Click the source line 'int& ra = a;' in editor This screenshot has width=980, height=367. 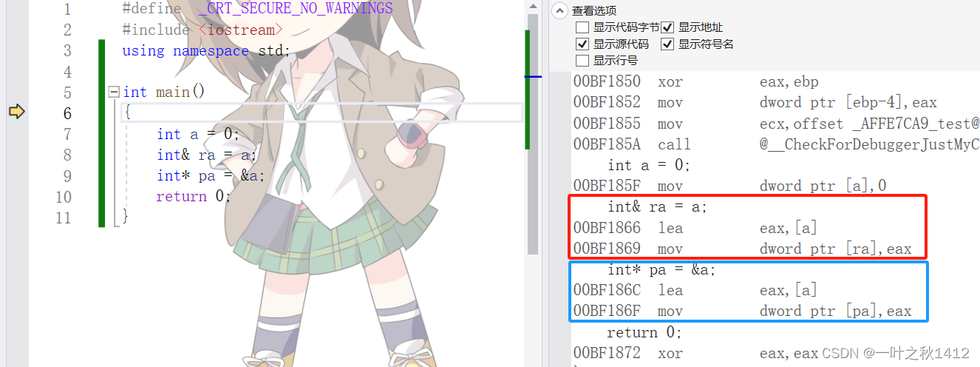[x=206, y=155]
